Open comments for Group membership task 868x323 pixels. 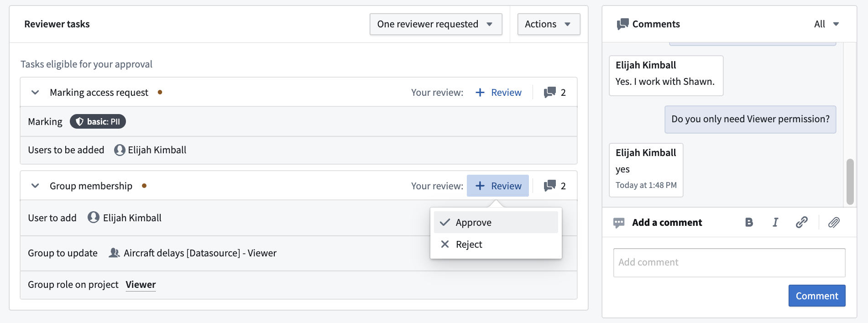[x=554, y=186]
